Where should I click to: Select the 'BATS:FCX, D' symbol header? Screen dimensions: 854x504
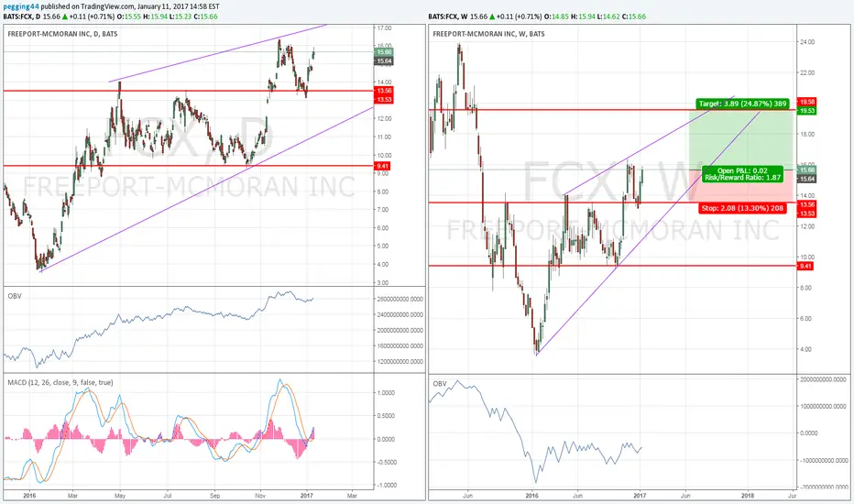pyautogui.click(x=21, y=16)
